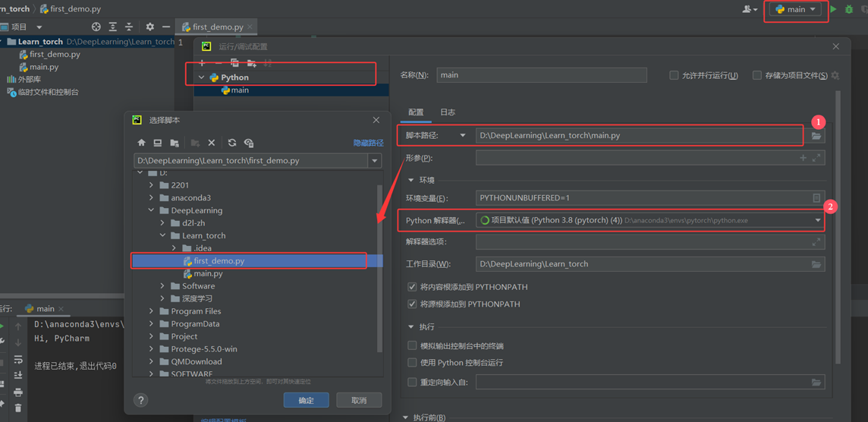Enable 存储为项目文件 checkbox
868x422 pixels.
click(756, 75)
